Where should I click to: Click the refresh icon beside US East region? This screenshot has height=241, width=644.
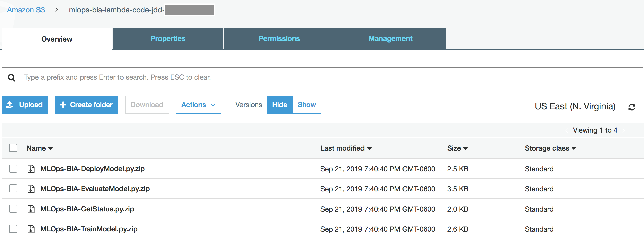click(x=632, y=107)
